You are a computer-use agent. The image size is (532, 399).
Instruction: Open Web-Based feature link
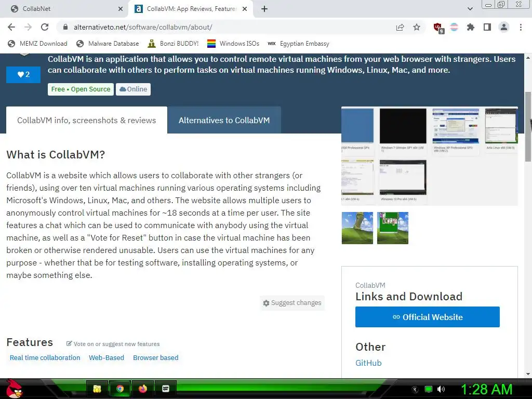click(107, 357)
